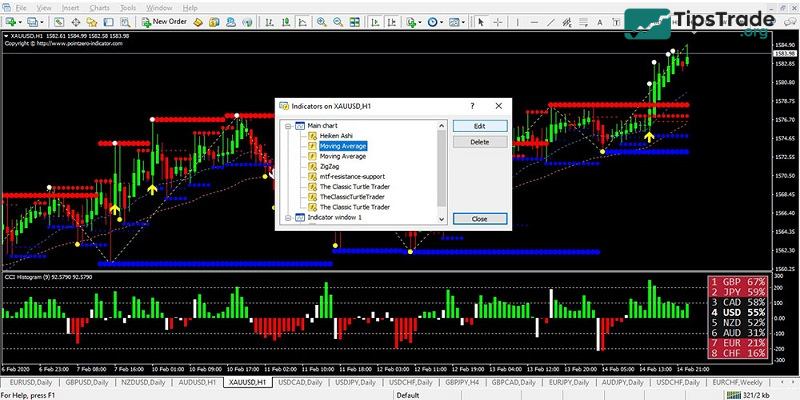Open the Insert menu
Image resolution: width=800 pixels, height=400 pixels.
coord(70,7)
